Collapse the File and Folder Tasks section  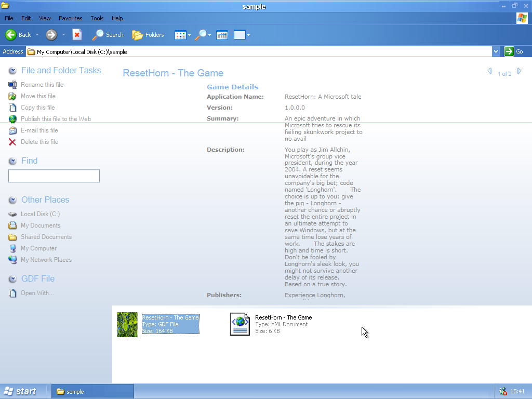[x=12, y=71]
